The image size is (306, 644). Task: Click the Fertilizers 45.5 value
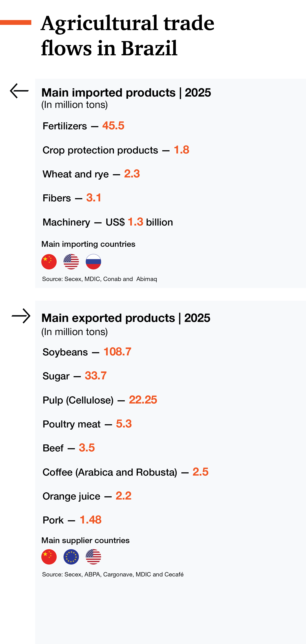click(113, 126)
